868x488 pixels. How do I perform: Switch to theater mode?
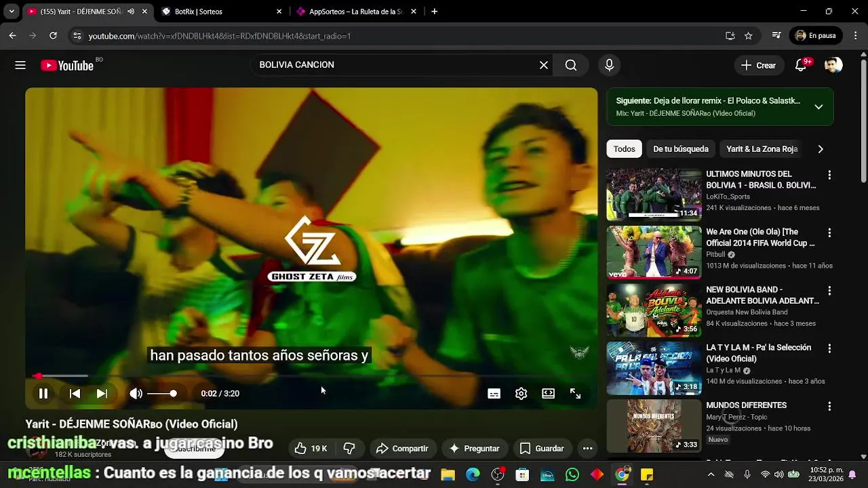(548, 393)
